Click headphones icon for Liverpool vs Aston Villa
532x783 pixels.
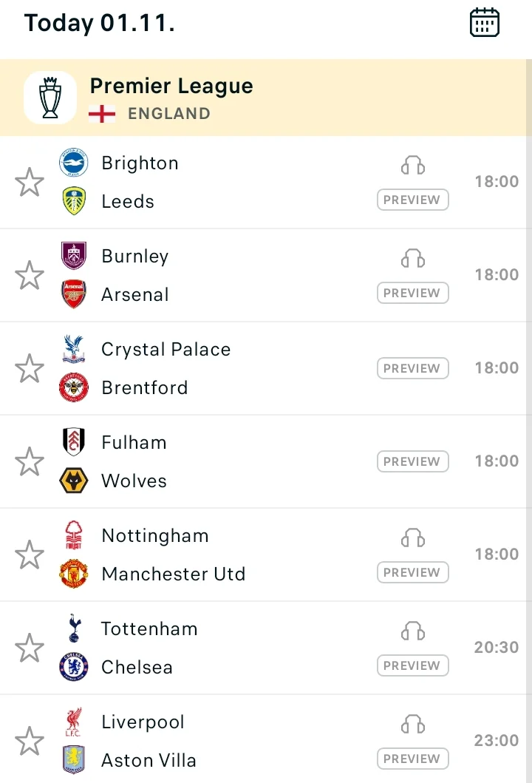[x=413, y=725]
